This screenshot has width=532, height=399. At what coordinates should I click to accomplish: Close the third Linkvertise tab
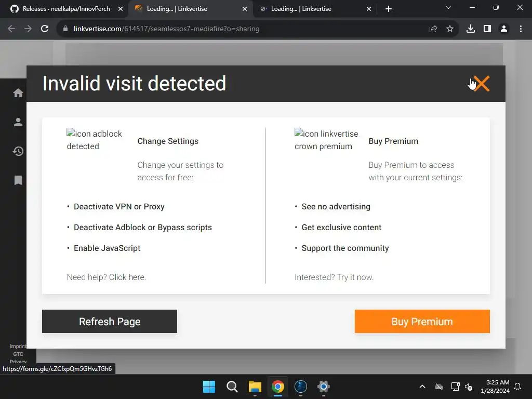pyautogui.click(x=369, y=9)
